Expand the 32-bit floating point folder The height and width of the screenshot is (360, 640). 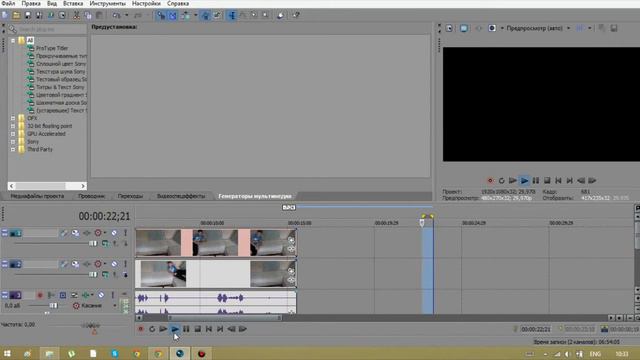click(x=13, y=126)
